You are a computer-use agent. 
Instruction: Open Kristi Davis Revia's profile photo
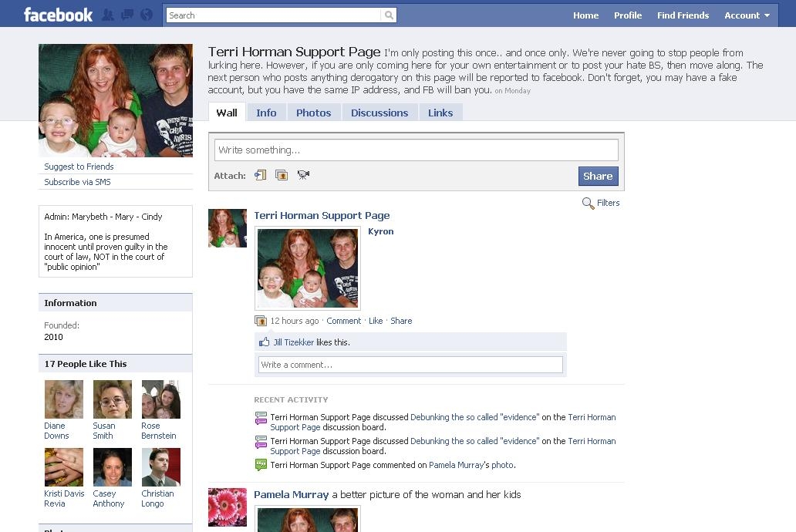(x=64, y=467)
